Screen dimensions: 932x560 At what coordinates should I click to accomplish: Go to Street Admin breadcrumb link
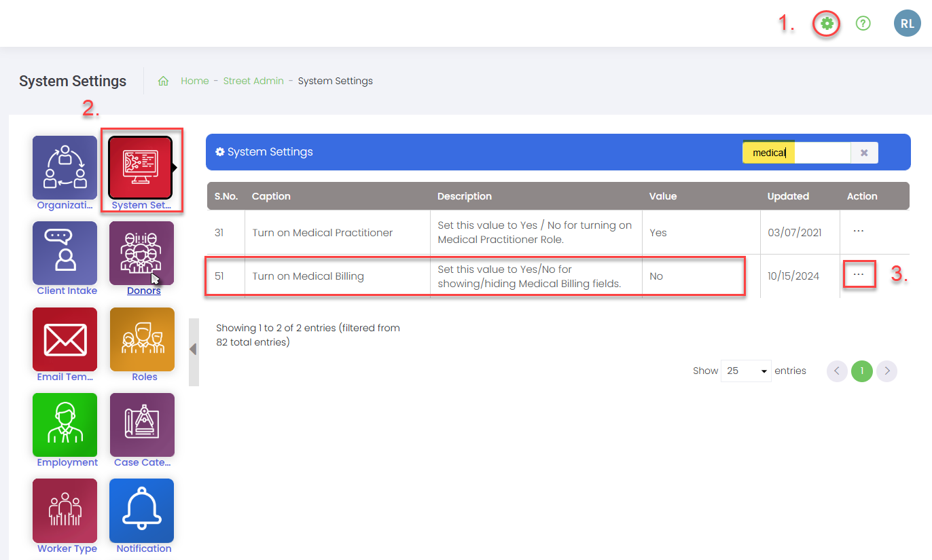tap(253, 81)
